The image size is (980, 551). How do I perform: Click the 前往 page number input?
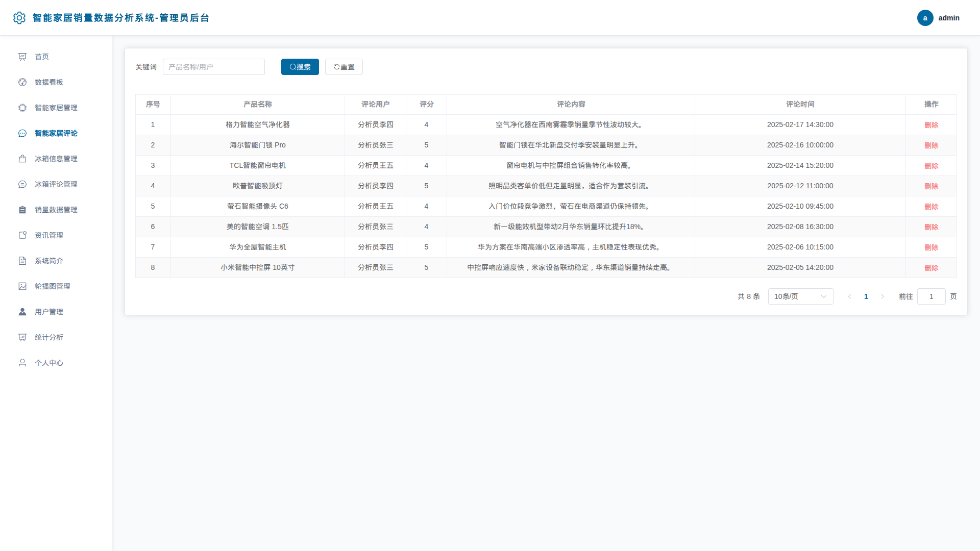coord(931,296)
